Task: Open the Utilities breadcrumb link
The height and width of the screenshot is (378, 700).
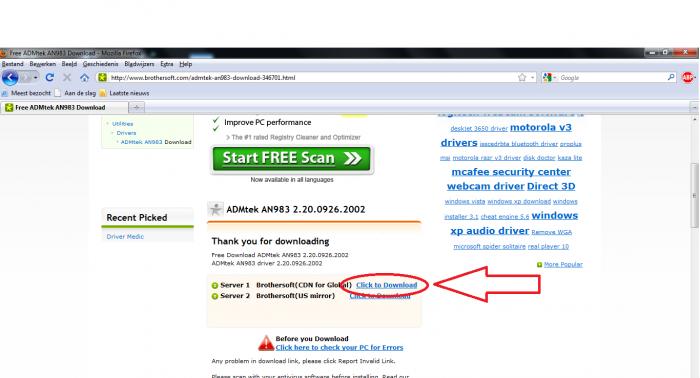Action: pyautogui.click(x=122, y=124)
